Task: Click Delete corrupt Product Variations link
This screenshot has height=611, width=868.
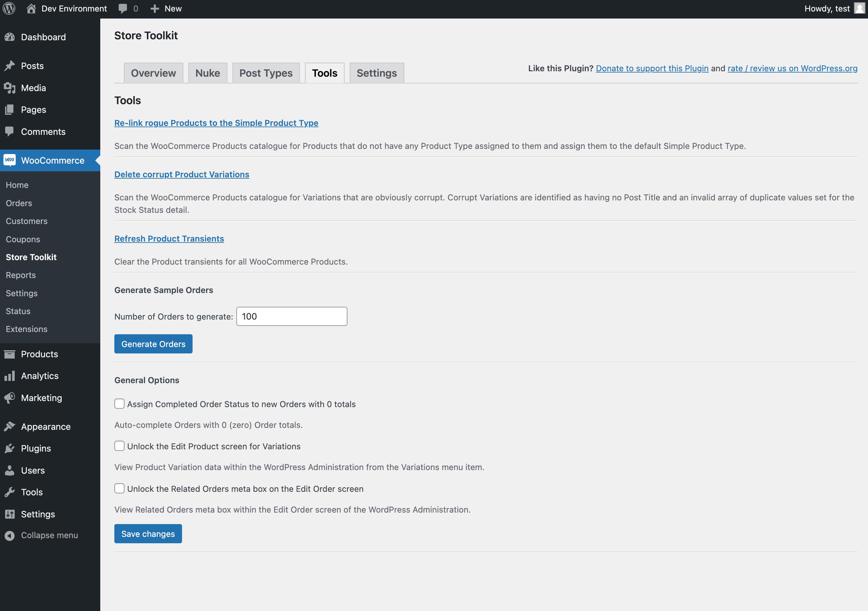Action: click(x=182, y=174)
